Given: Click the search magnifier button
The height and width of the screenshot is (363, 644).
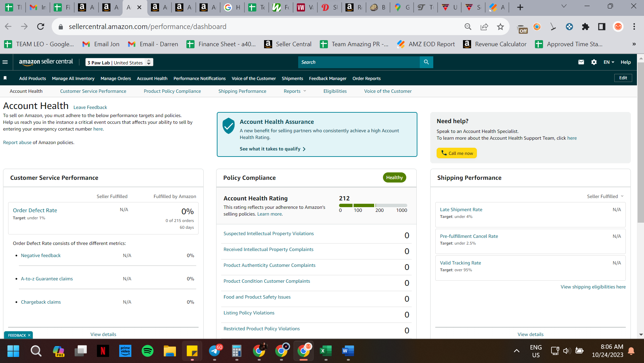Looking at the screenshot, I should [x=427, y=62].
